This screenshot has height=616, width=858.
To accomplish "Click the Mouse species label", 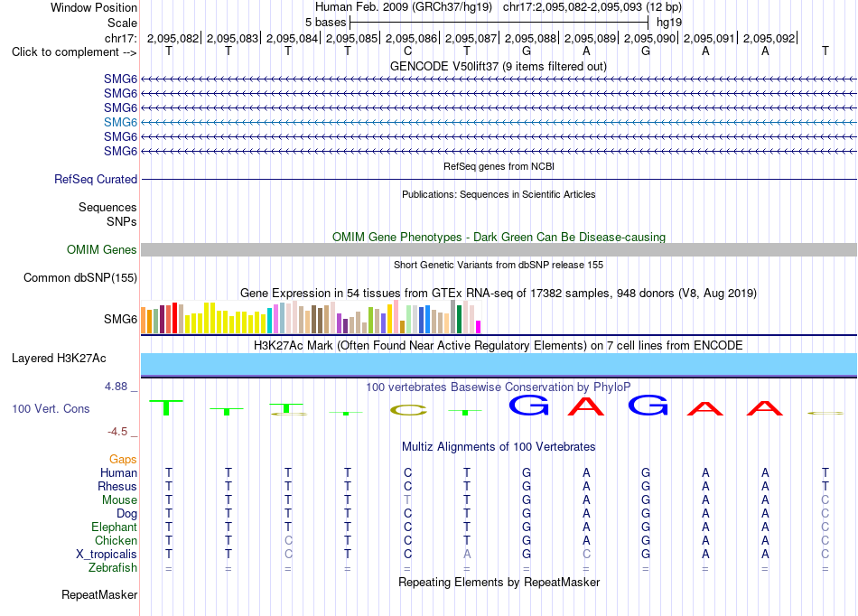I will coord(119,500).
